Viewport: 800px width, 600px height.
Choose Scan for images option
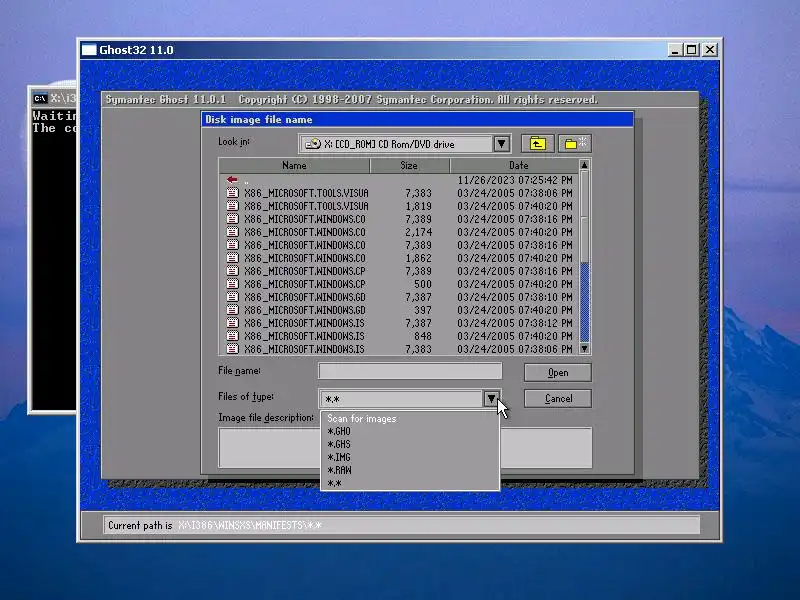[x=362, y=418]
